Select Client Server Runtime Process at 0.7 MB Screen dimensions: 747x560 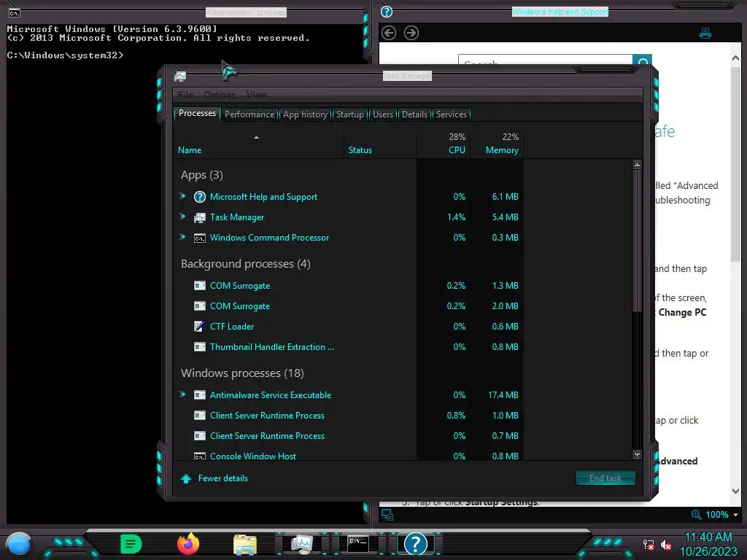pyautogui.click(x=348, y=436)
